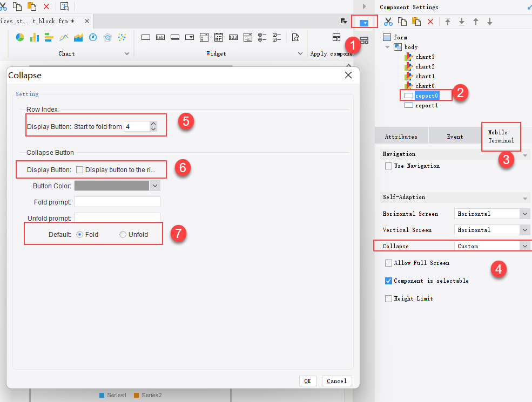Click the paste icon in Component Settings toolbar
Viewport: 532px width, 402px height.
click(416, 22)
